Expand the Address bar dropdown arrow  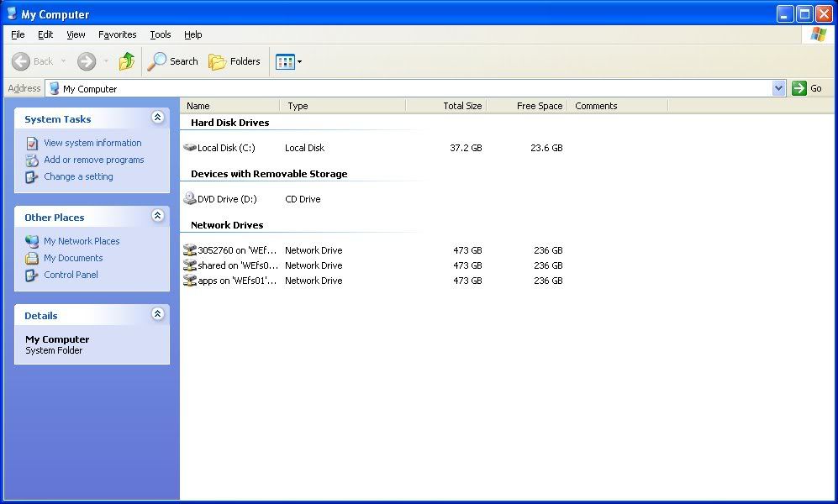(778, 88)
